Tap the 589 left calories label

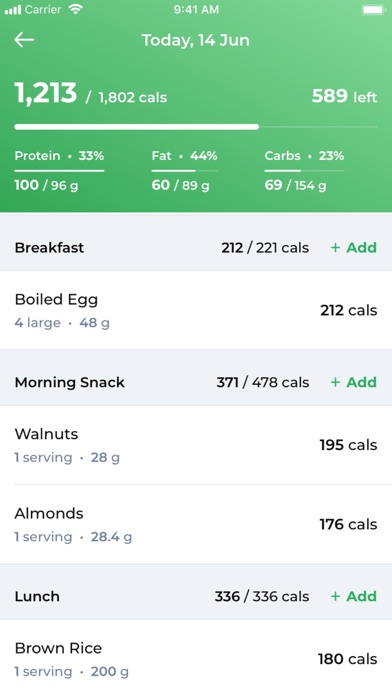tap(344, 96)
